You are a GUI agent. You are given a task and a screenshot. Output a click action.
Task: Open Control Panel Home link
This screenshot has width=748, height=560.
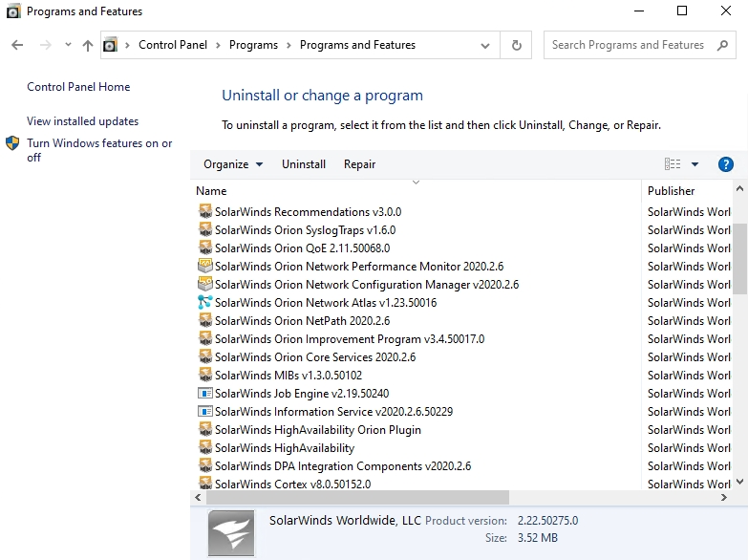click(x=78, y=87)
